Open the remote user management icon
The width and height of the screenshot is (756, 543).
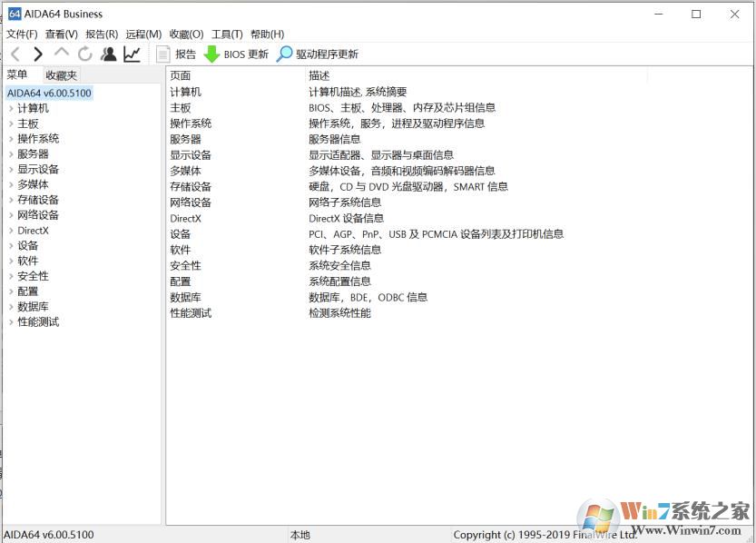click(x=109, y=54)
